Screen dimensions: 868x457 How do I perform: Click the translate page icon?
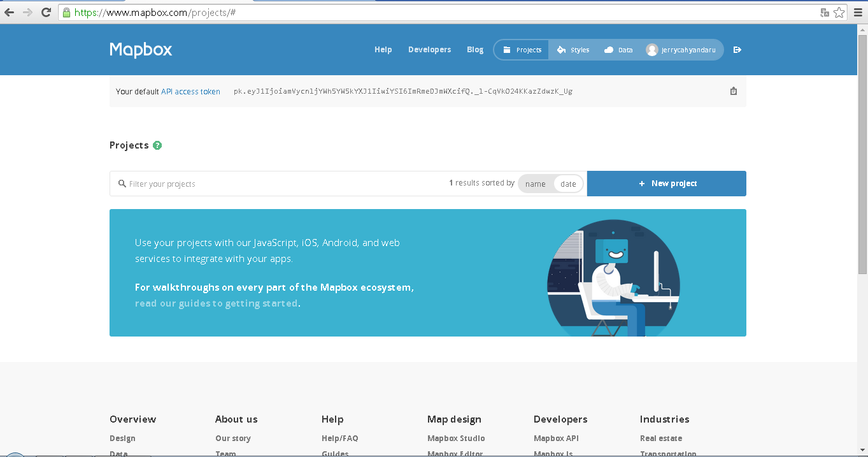pyautogui.click(x=825, y=12)
